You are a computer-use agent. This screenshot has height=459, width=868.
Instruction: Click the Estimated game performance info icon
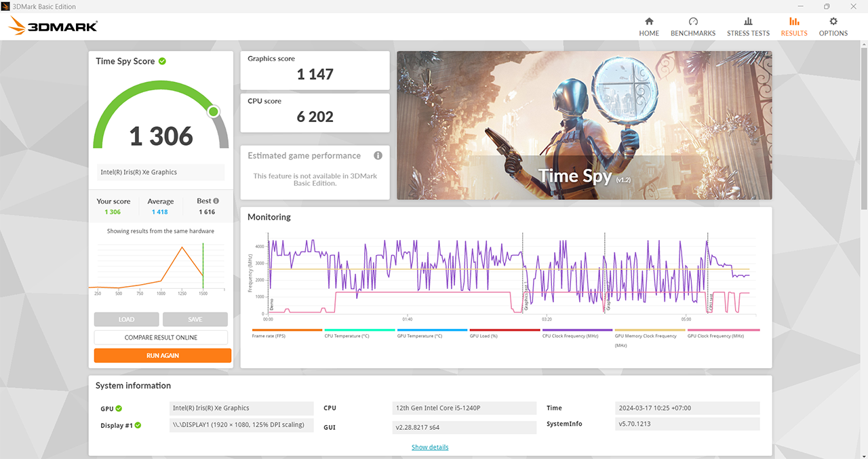378,155
